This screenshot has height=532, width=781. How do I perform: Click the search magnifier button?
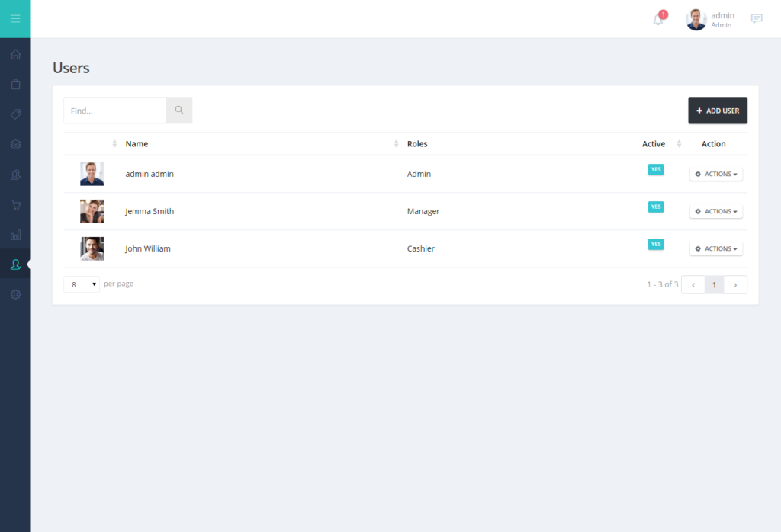tap(178, 111)
